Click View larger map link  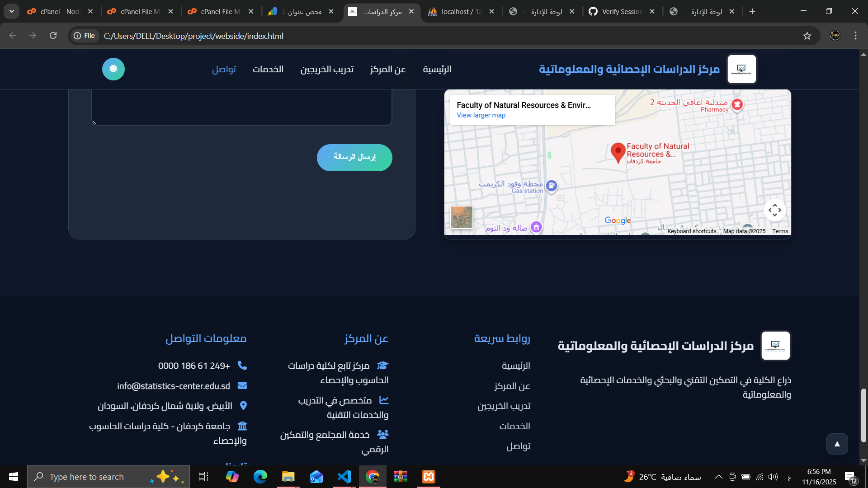481,115
